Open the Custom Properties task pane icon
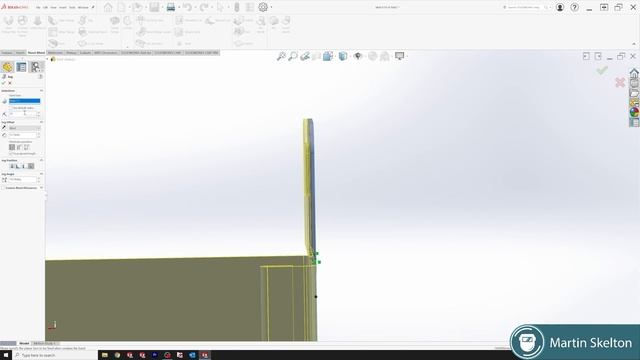The image size is (640, 360). click(x=634, y=122)
